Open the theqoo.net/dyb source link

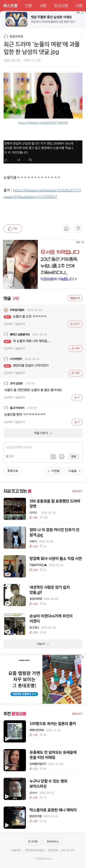[43, 123]
